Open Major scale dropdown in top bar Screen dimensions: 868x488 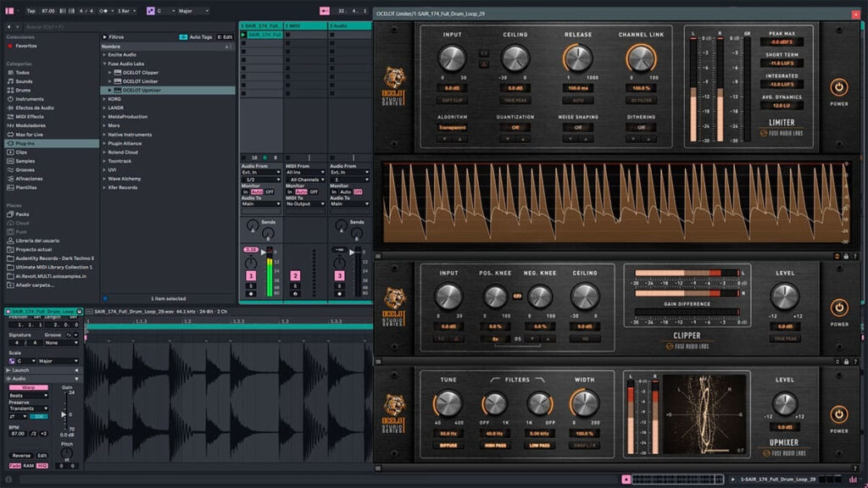[x=193, y=10]
